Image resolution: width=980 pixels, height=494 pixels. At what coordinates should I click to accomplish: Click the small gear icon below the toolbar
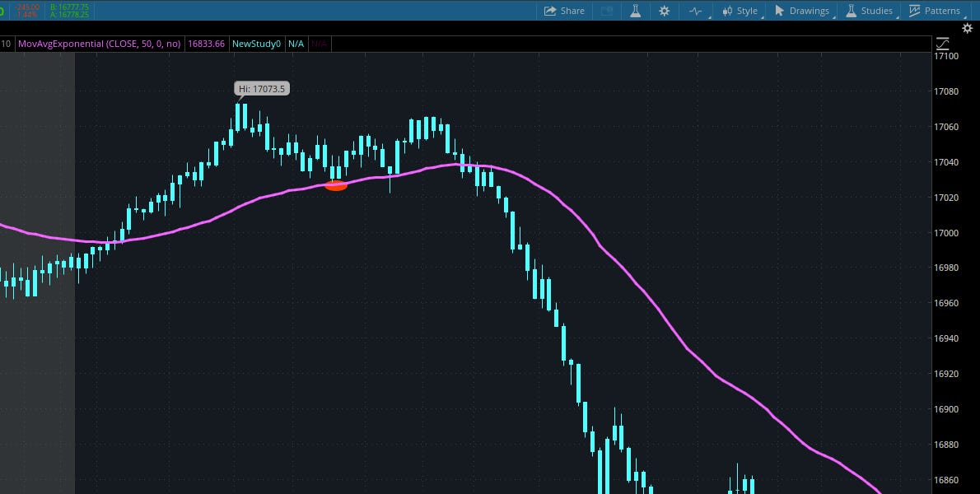[x=968, y=27]
